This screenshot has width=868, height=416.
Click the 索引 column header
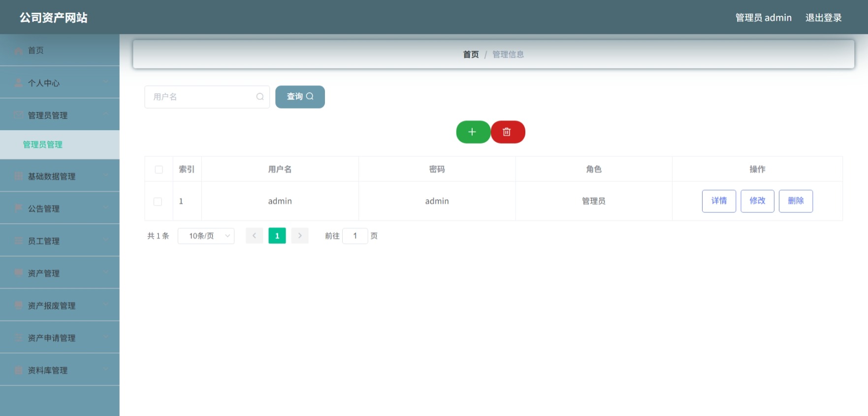pyautogui.click(x=187, y=170)
